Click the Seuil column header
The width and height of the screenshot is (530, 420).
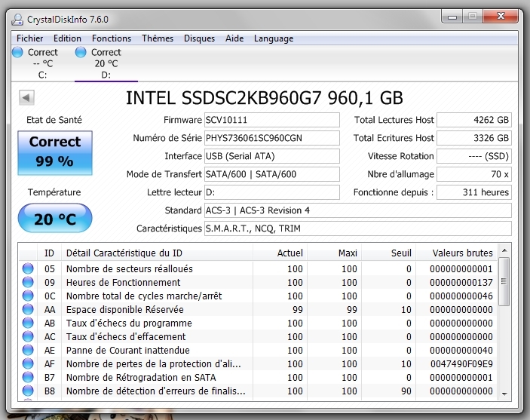tap(401, 253)
